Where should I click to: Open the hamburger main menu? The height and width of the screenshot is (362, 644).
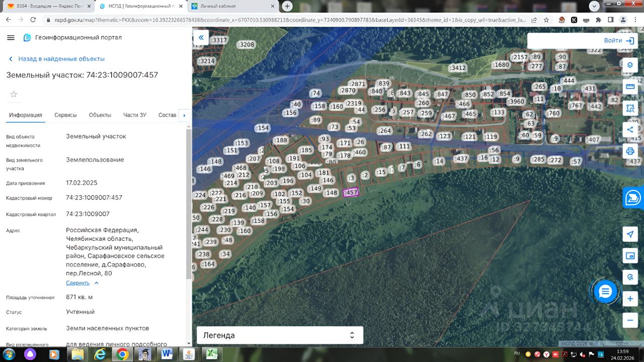[x=11, y=38]
